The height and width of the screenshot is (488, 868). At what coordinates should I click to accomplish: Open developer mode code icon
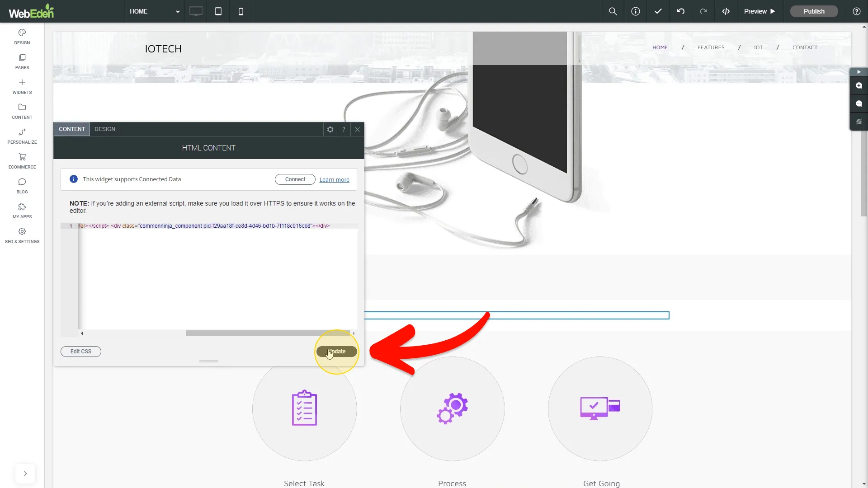click(726, 11)
